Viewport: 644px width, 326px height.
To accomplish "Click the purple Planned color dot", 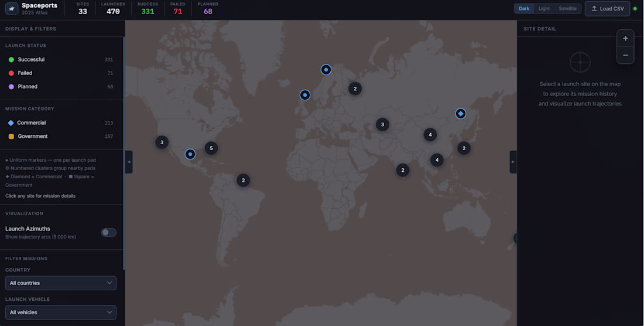I will pos(11,87).
